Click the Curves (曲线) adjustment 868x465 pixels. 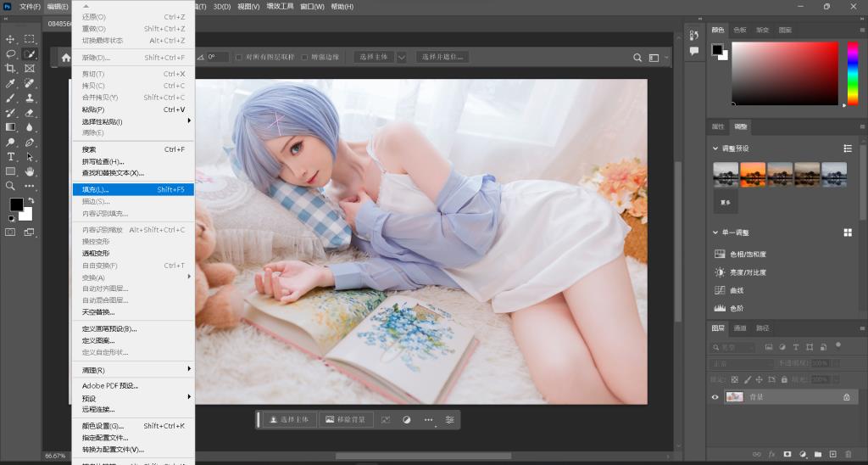tap(738, 290)
